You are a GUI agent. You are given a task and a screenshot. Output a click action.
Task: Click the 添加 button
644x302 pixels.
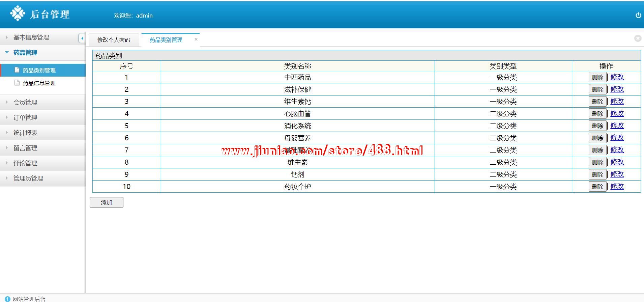coord(107,202)
